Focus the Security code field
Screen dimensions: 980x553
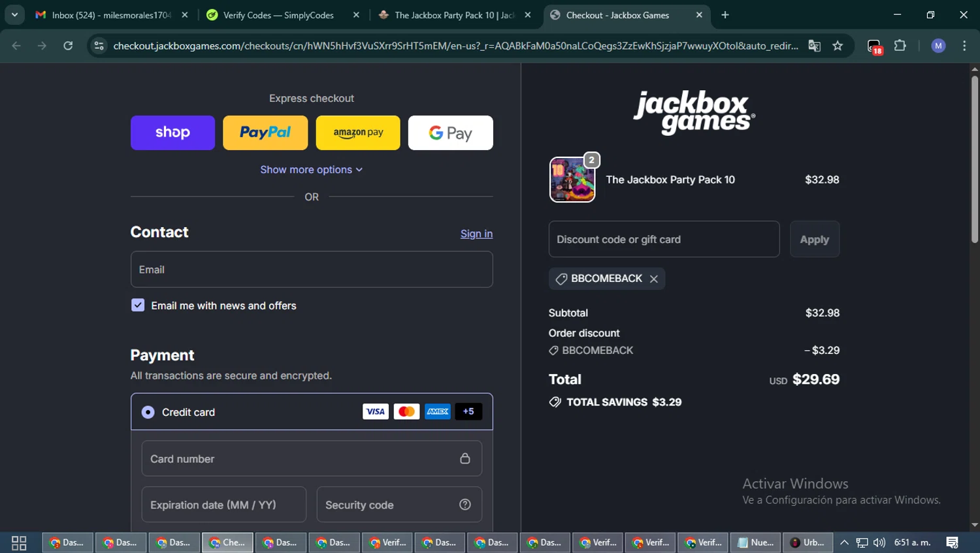coord(399,505)
